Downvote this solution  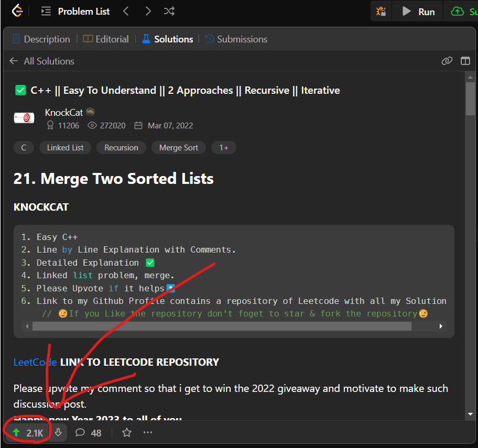point(58,433)
